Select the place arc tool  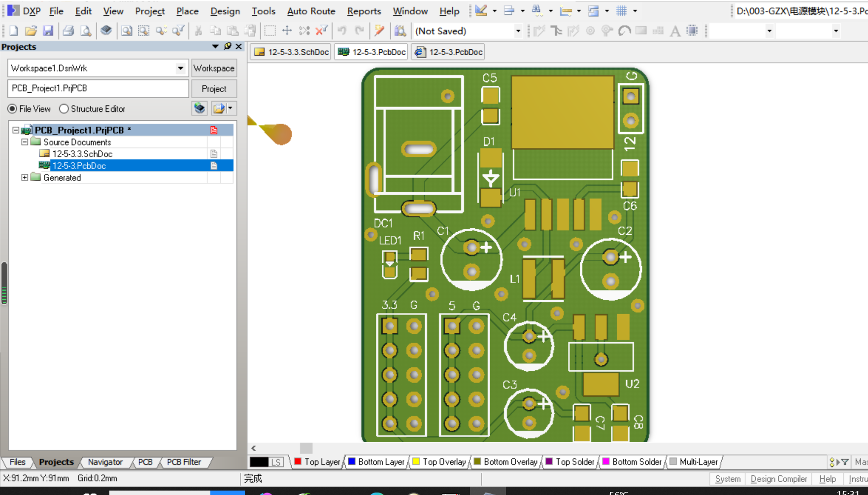pos(625,31)
